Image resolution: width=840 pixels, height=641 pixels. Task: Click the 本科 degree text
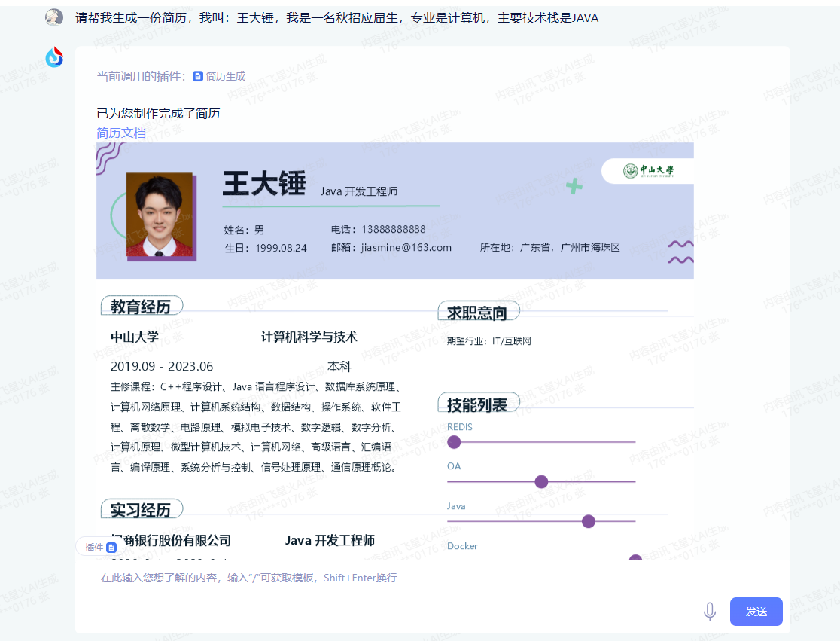tap(339, 367)
